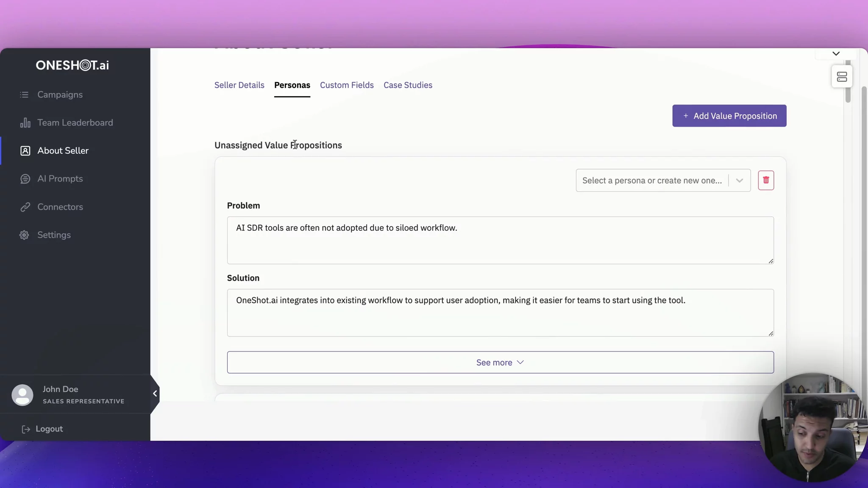Click John Doe's avatar picture

click(x=22, y=395)
